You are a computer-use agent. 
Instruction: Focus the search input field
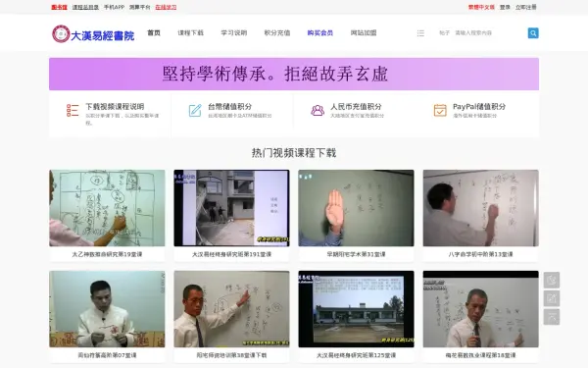tap(488, 33)
